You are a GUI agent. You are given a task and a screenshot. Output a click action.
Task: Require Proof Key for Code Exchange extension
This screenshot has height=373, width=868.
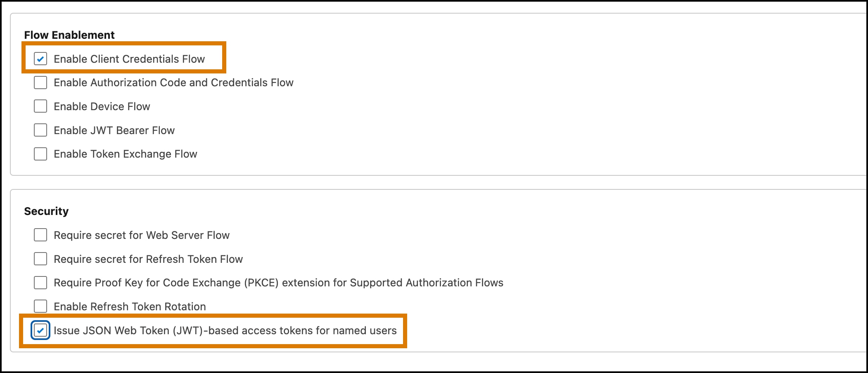coord(40,283)
